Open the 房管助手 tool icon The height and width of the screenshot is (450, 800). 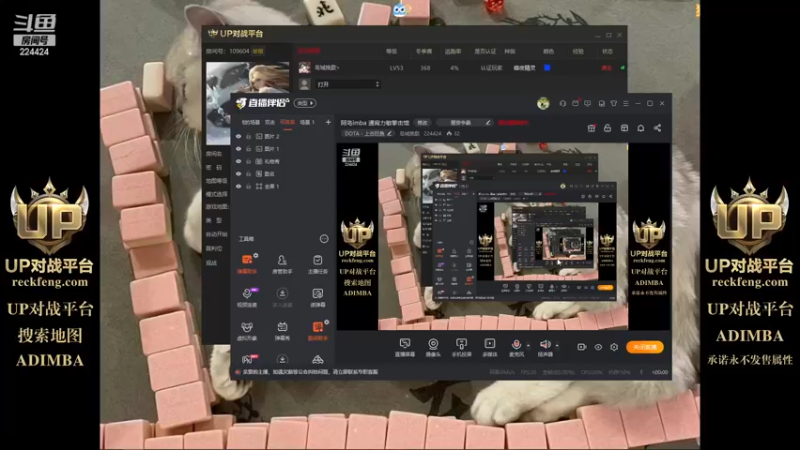click(282, 263)
